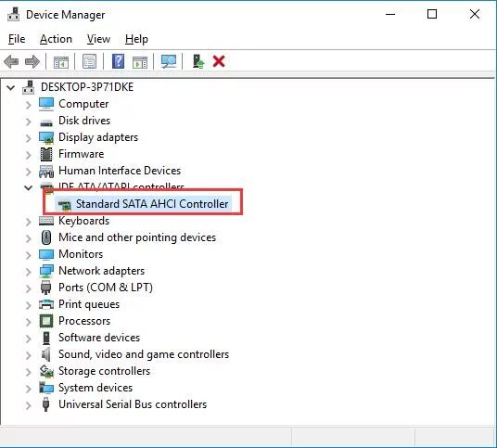Click the Disk drives icon
497x448 pixels.
point(46,122)
